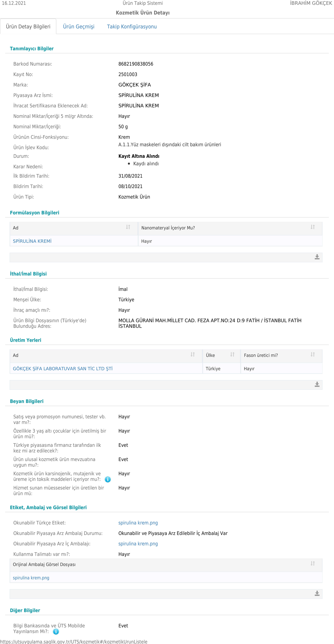Screen dimensions: 334x644
Task: Download the Formülasyon Bilgileri table export
Action: (317, 257)
